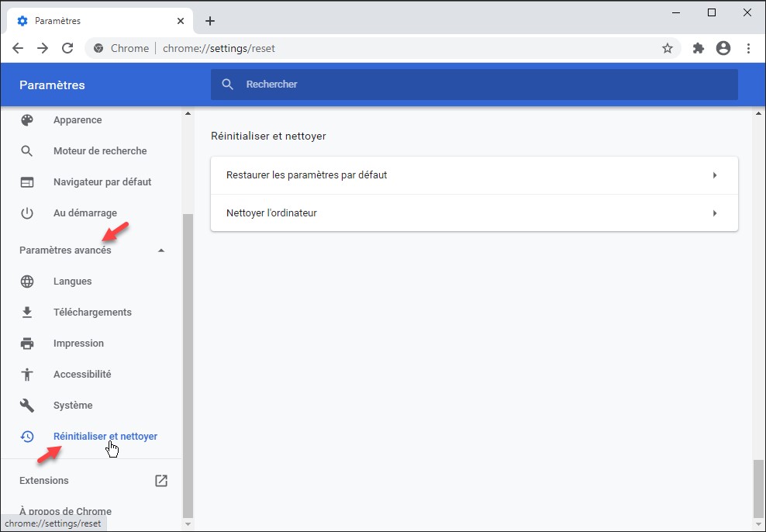Click the Système wrench icon
This screenshot has height=532, width=766.
(27, 406)
